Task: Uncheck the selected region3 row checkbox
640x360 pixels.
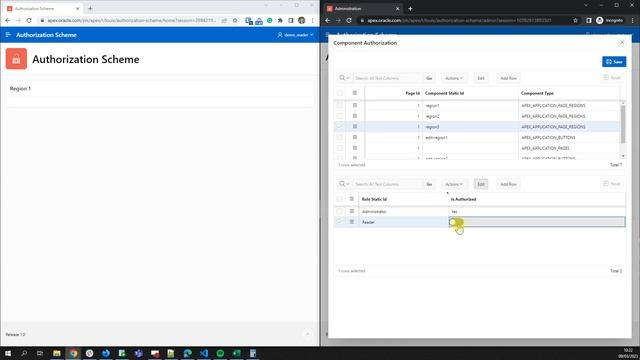Action: (340, 127)
